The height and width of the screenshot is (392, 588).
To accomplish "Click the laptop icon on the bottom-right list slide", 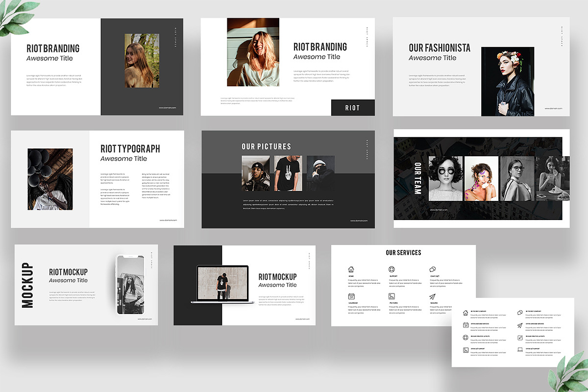I will coord(520,350).
